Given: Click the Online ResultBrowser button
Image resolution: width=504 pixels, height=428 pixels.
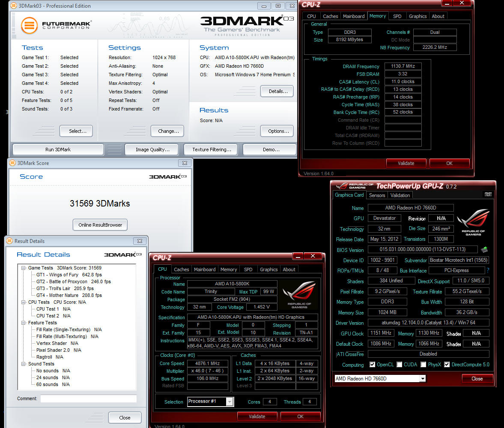Looking at the screenshot, I should (x=100, y=225).
